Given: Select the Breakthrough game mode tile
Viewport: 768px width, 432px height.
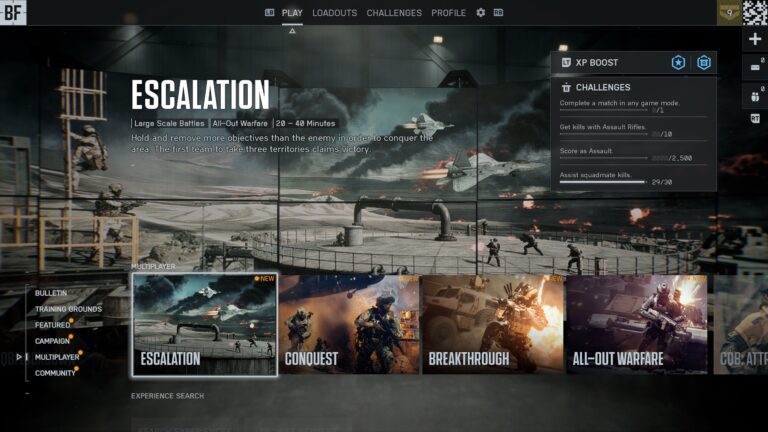Looking at the screenshot, I should pyautogui.click(x=493, y=325).
